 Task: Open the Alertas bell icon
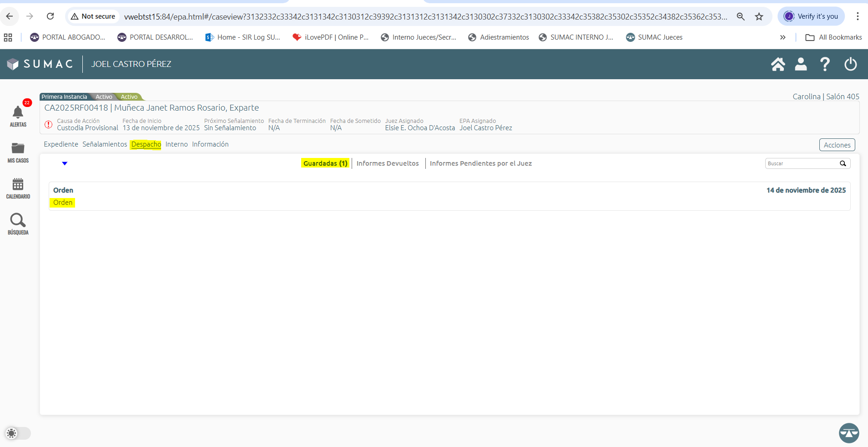click(x=18, y=113)
